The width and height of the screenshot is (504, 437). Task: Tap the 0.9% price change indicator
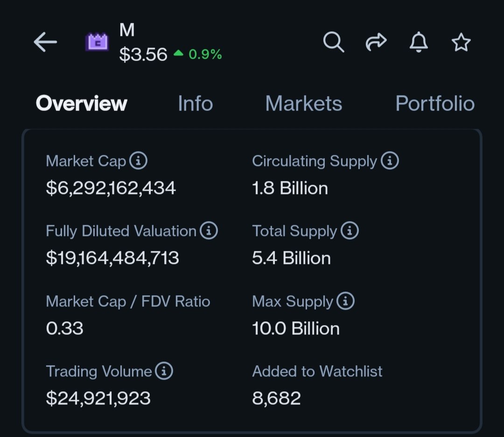198,55
